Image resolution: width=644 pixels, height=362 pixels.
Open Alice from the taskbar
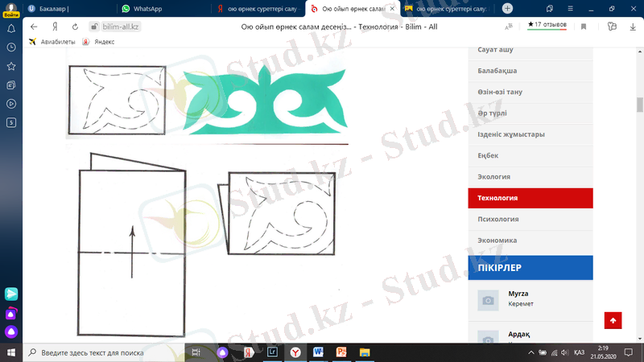point(222,352)
